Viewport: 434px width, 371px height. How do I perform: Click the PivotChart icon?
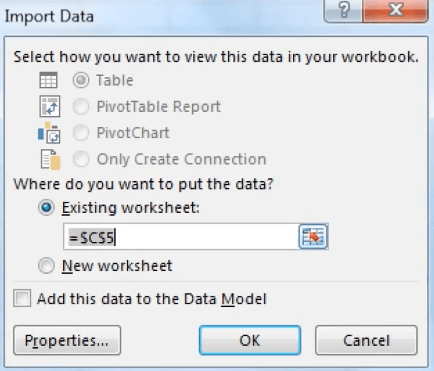[49, 132]
